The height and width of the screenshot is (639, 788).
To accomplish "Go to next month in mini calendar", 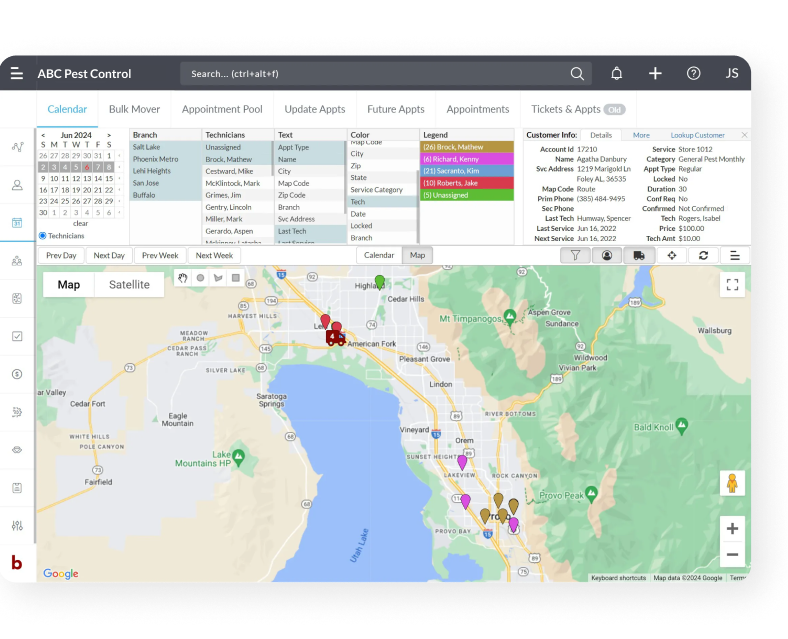I will click(109, 135).
